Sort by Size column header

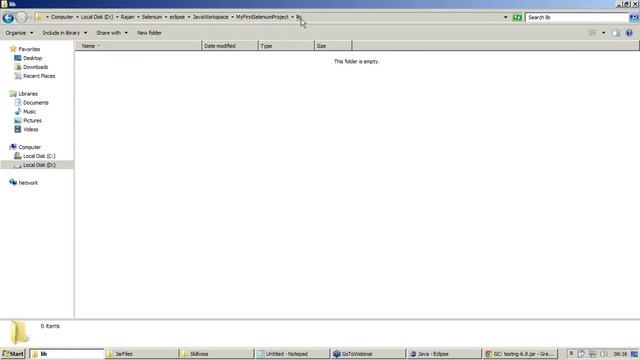(x=333, y=46)
